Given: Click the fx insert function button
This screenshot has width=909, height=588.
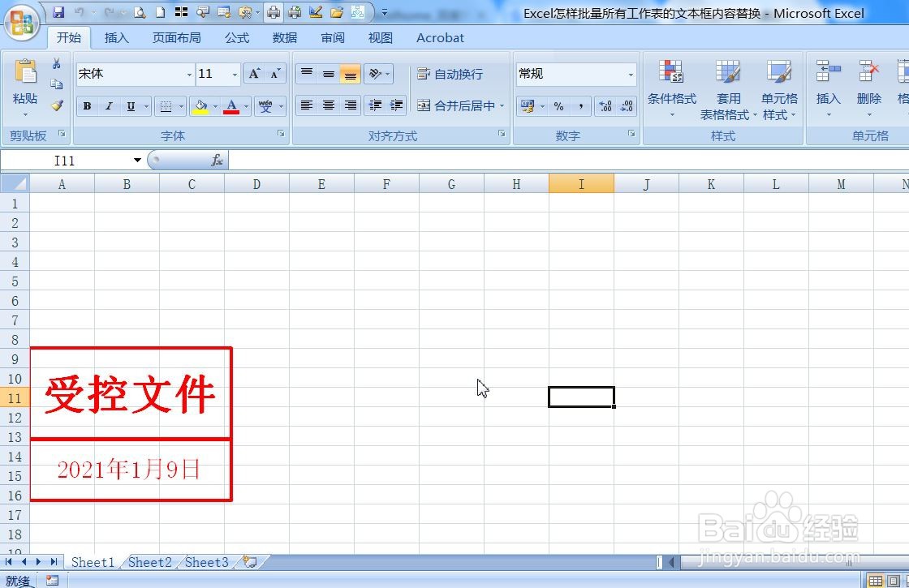Looking at the screenshot, I should click(217, 161).
